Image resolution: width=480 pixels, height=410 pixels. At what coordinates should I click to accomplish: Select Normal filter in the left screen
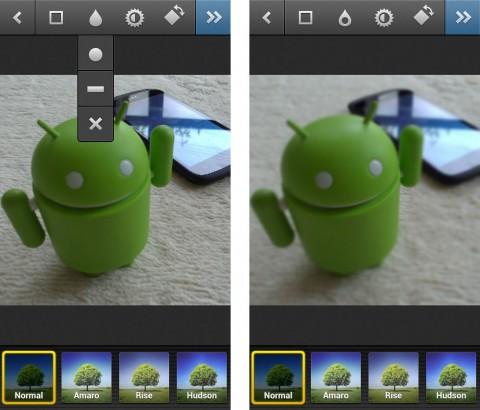pos(29,377)
